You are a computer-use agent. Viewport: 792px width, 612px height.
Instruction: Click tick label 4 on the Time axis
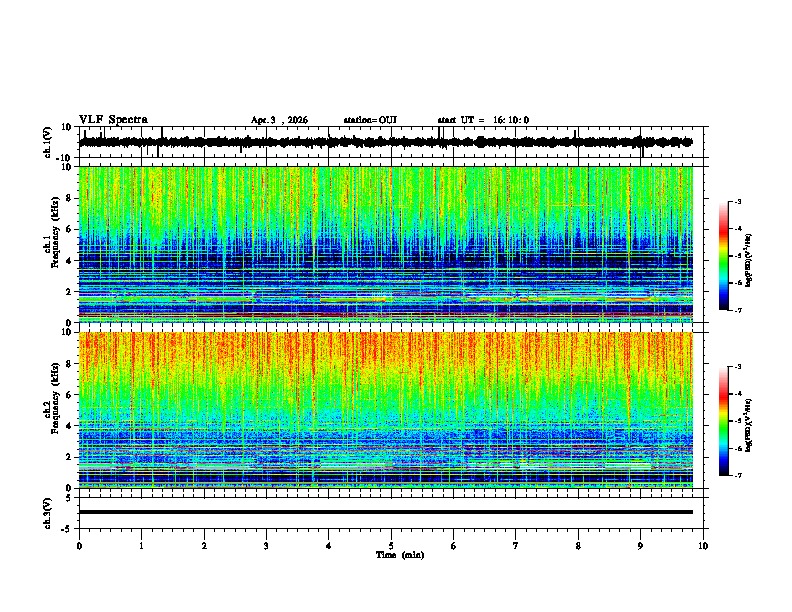coord(329,546)
